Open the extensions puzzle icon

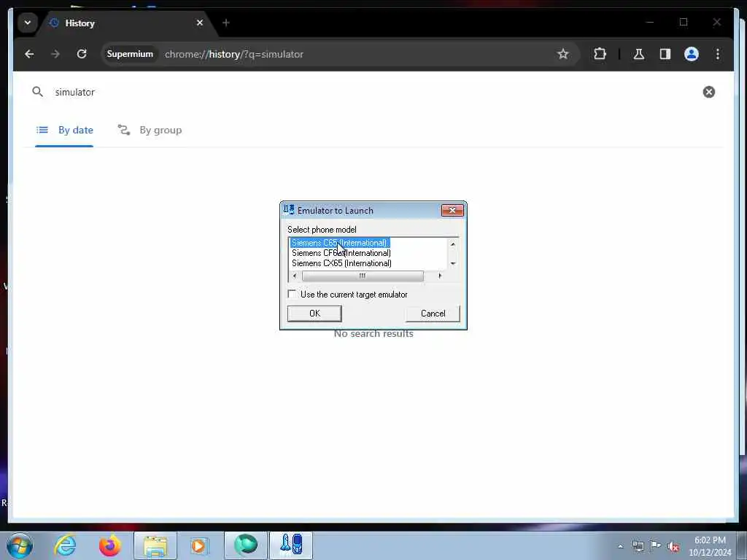[600, 54]
